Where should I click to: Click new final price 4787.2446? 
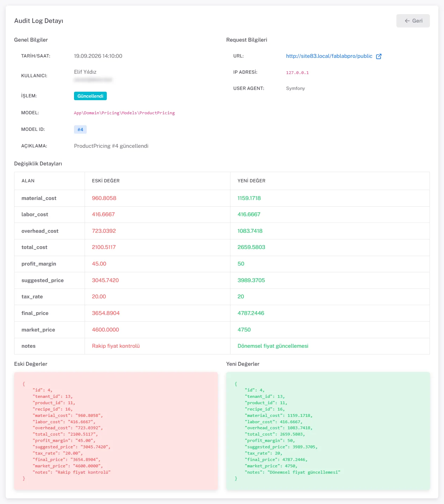251,313
